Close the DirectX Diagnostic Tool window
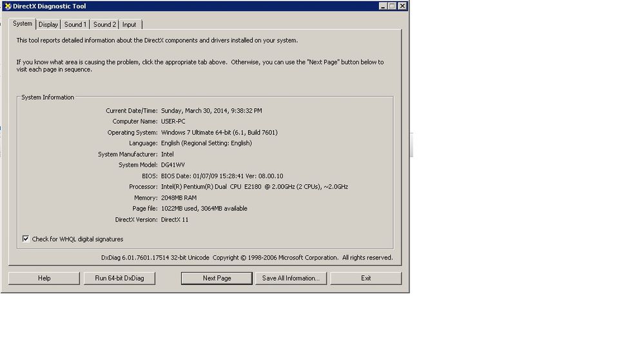This screenshot has width=644, height=362. 402,6
